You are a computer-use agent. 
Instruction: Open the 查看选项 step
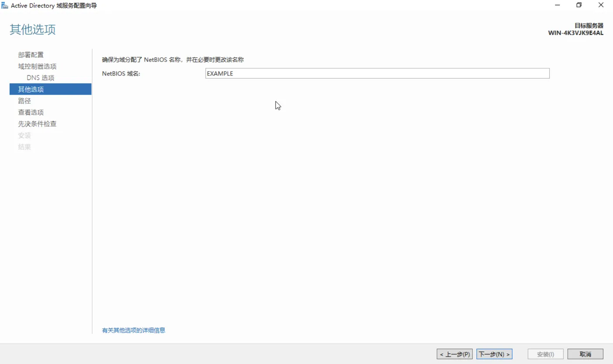point(31,112)
